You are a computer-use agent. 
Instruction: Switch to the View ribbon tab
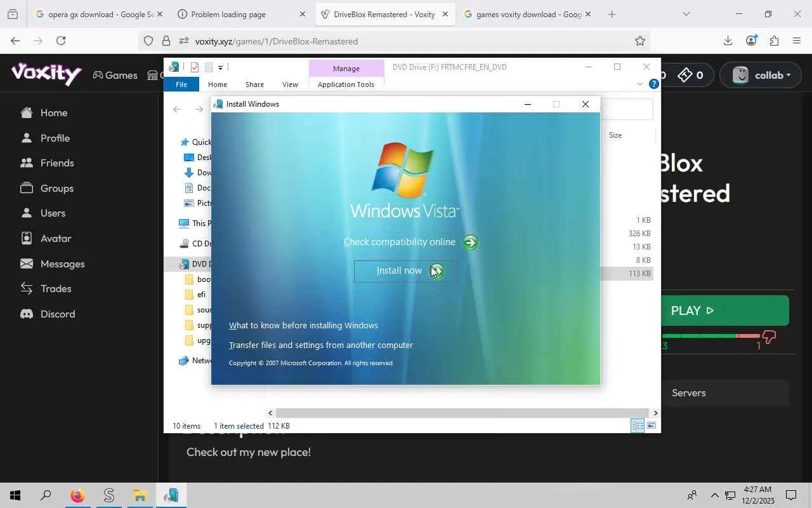(x=290, y=84)
